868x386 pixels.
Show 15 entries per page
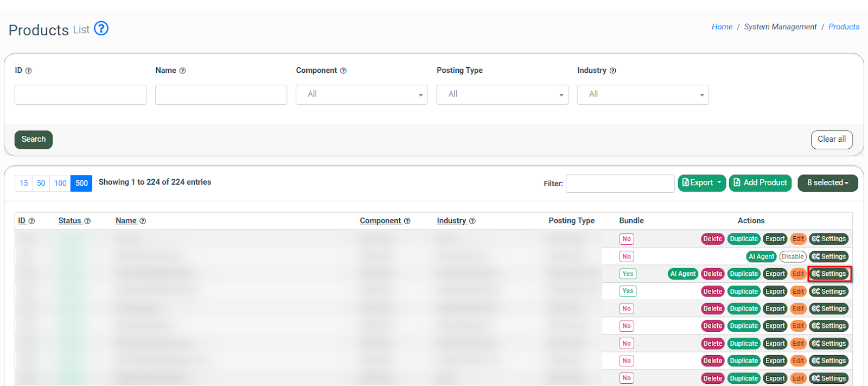[24, 183]
